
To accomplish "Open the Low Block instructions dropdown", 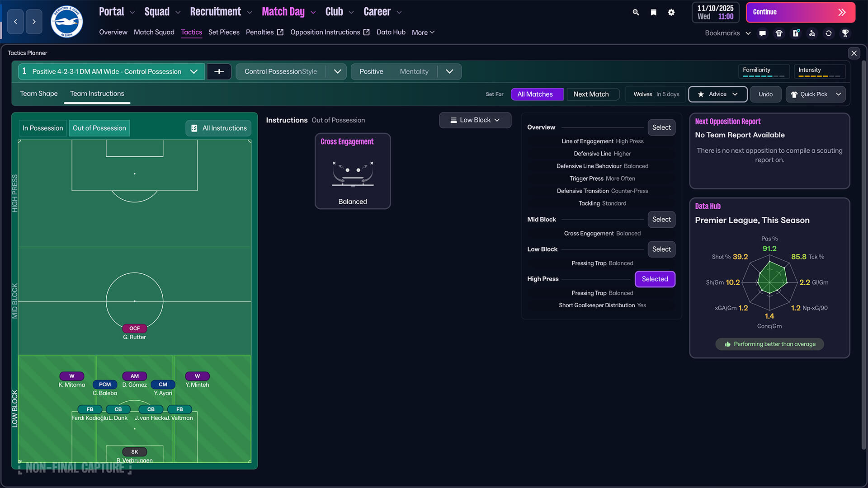I will [475, 120].
